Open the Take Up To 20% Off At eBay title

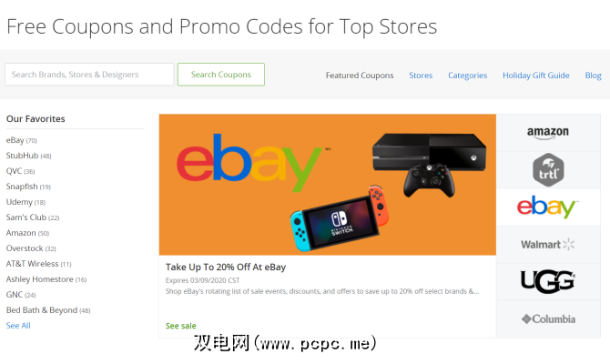click(x=226, y=268)
